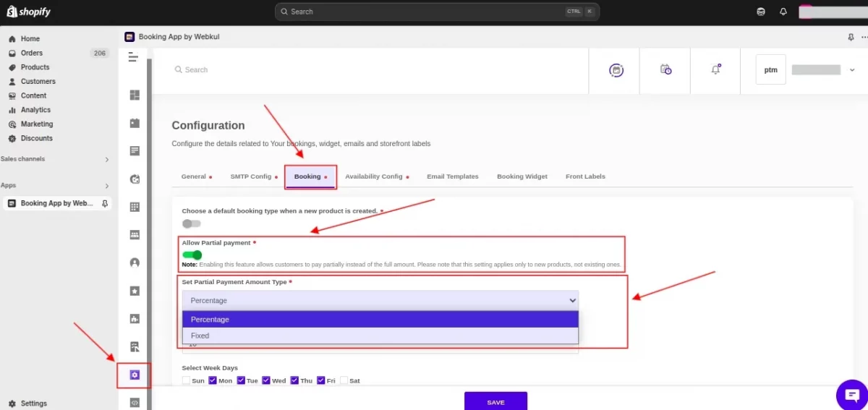This screenshot has height=410, width=868.
Task: Uncheck the Thu weekday checkbox
Action: pyautogui.click(x=294, y=380)
